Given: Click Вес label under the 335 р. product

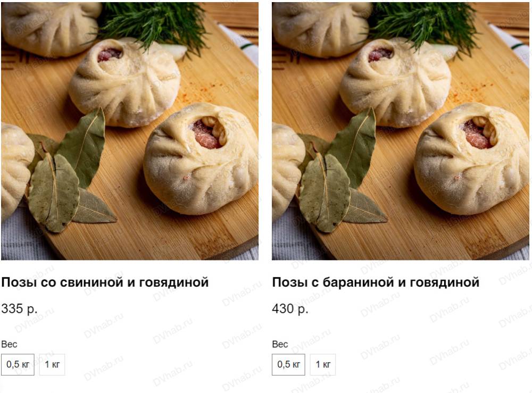Looking at the screenshot, I should tap(9, 344).
